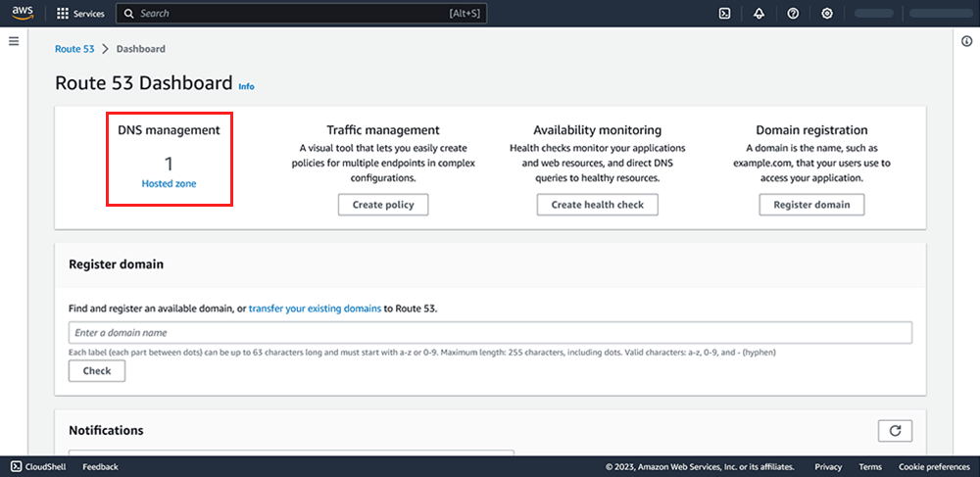
Task: Click the Register domain section heading
Action: click(117, 264)
